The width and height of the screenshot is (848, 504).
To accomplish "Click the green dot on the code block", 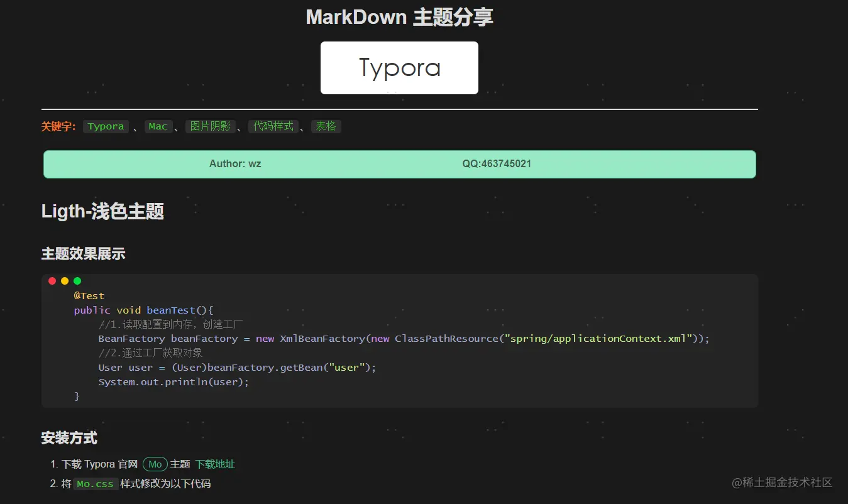I will [77, 281].
